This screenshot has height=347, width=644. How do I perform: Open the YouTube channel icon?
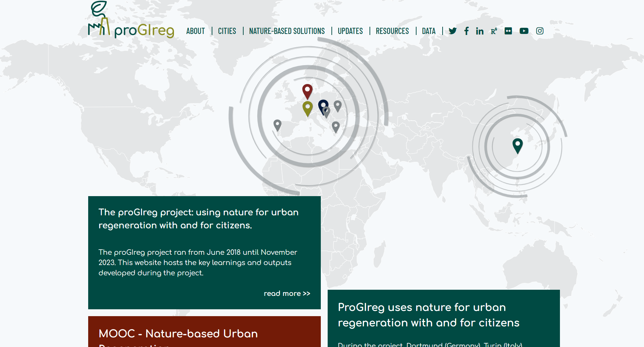(524, 31)
